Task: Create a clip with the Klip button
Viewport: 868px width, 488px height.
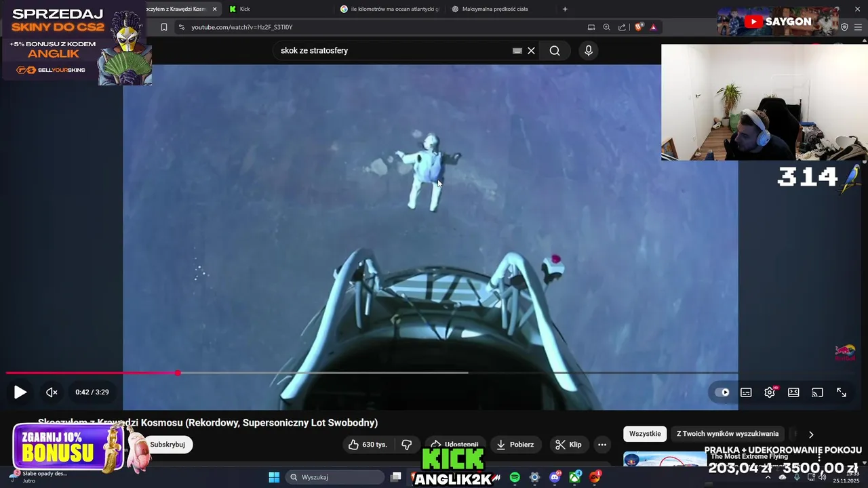Action: coord(568,445)
